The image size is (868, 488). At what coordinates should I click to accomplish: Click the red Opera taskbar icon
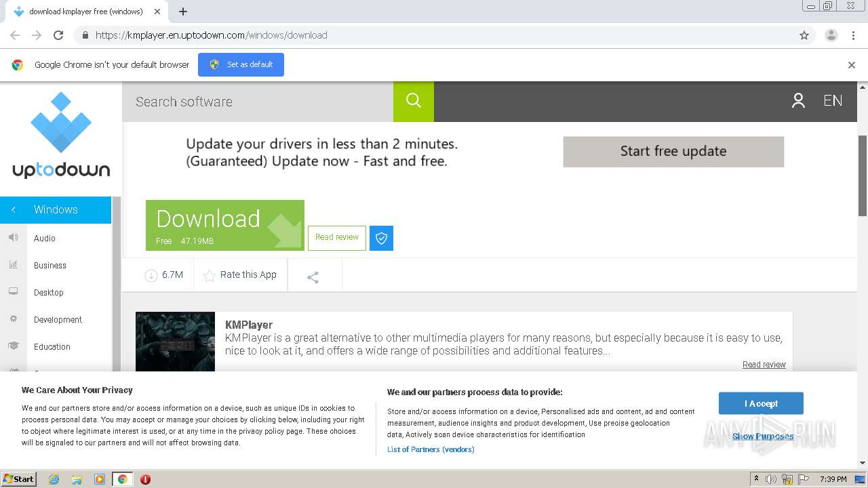145,479
